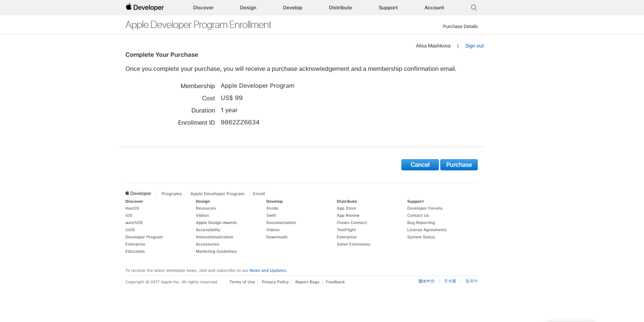
Task: Open Developer Program under Discover
Action: 144,237
